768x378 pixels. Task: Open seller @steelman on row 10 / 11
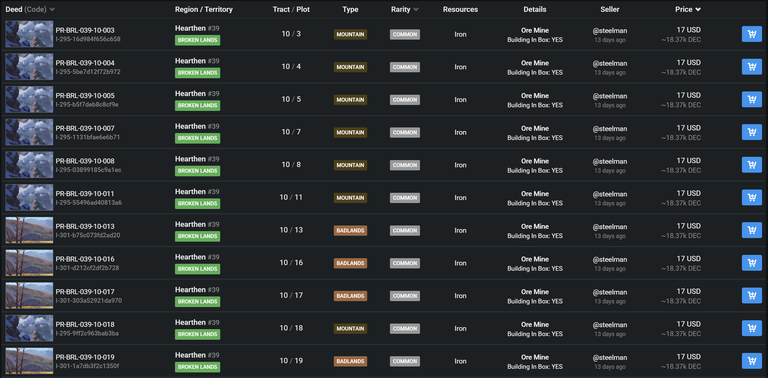[610, 194]
